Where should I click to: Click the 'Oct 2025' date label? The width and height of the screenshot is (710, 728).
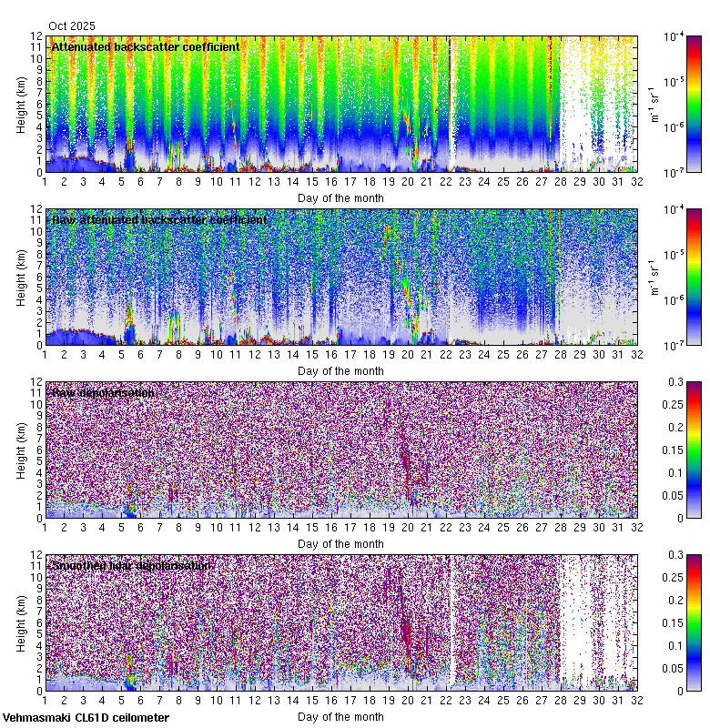pyautogui.click(x=72, y=26)
